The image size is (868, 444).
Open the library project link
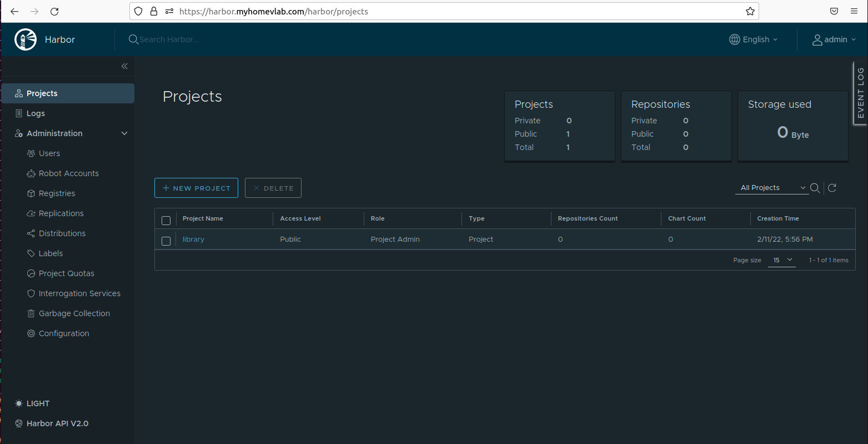tap(193, 240)
